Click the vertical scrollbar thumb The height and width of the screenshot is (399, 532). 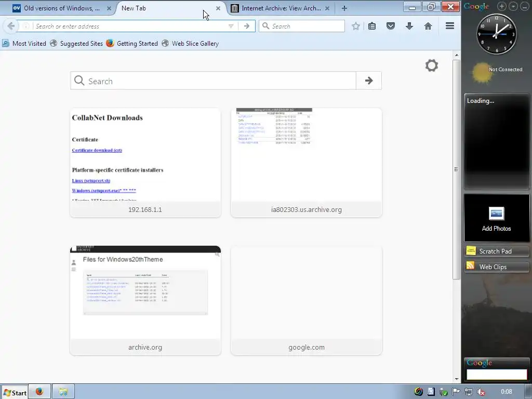(457, 169)
